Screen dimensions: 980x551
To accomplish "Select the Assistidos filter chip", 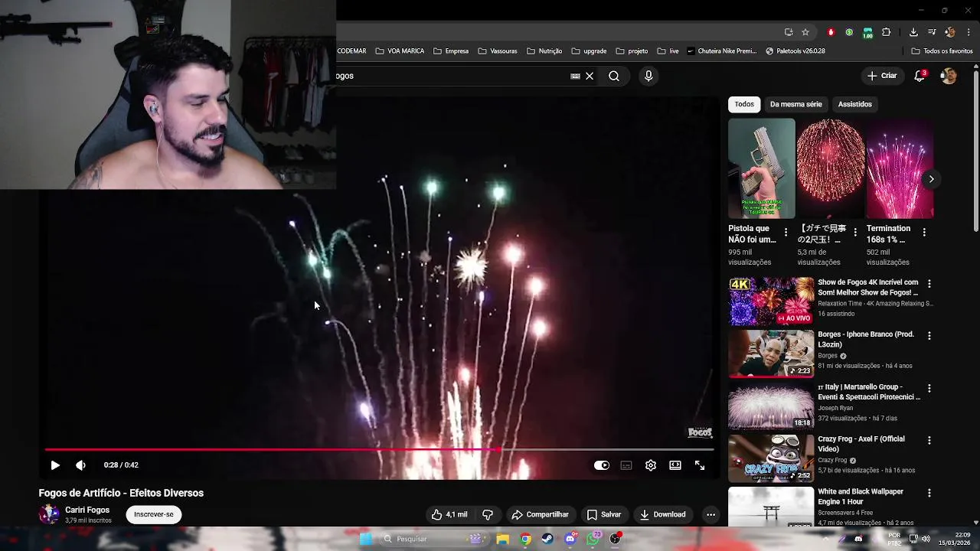I will (x=854, y=104).
